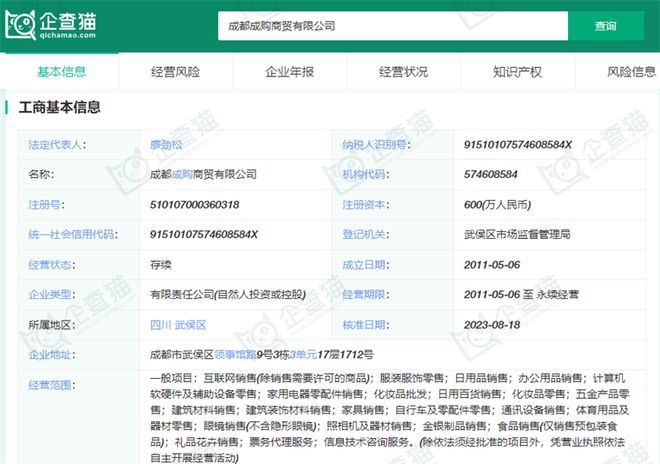Screen dimensions: 660x464
Task: Click the Qichamao cat logo icon
Action: coord(20,25)
